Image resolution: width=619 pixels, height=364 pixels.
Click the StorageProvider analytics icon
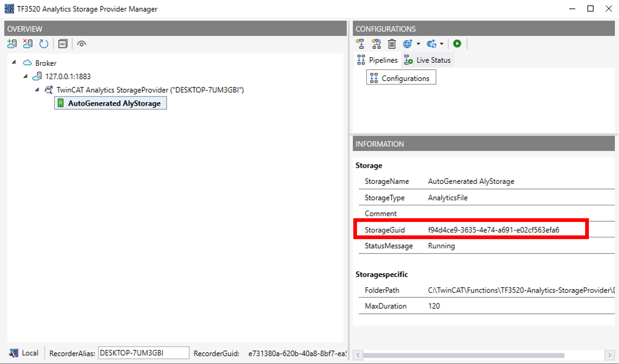coord(48,90)
